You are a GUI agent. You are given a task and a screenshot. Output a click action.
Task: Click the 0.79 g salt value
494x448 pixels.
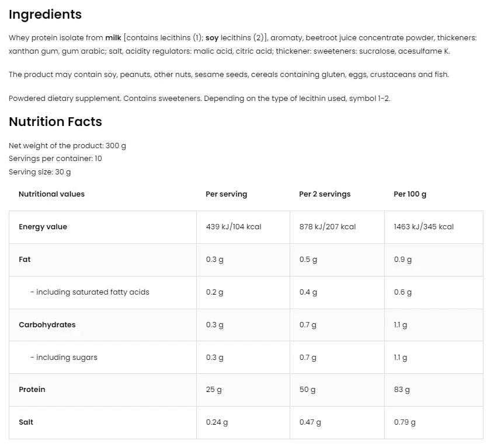404,422
